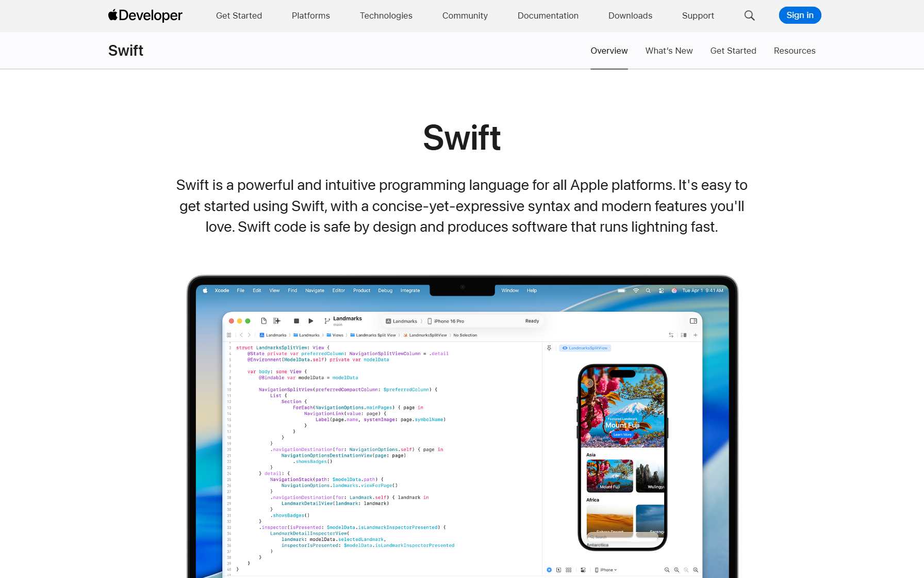The height and width of the screenshot is (578, 924).
Task: Click the preview zoom out magnifier
Action: coord(667,570)
